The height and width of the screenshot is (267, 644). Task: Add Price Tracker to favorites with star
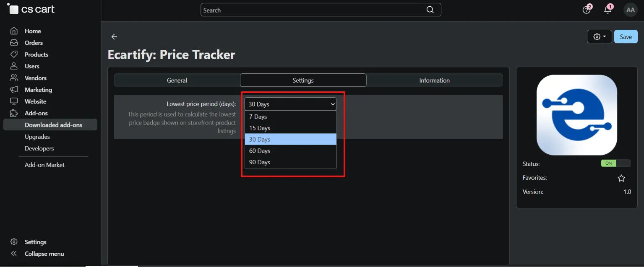pyautogui.click(x=621, y=178)
